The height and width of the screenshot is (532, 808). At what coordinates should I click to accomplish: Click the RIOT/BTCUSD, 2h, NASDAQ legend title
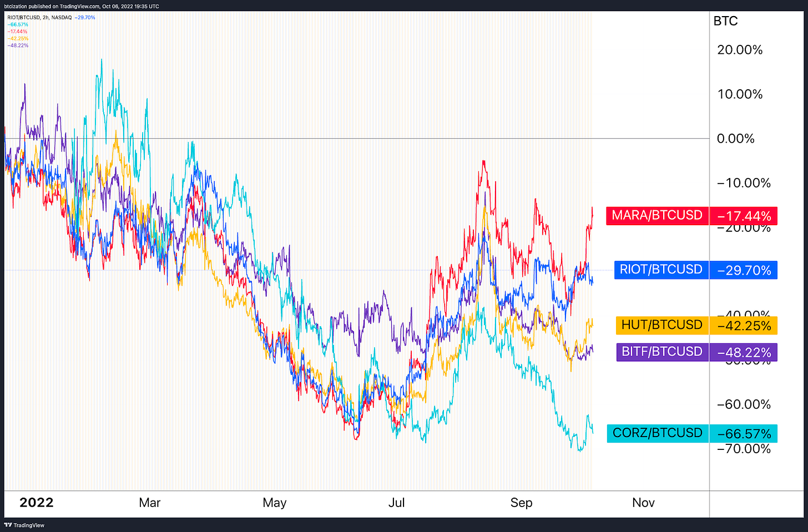point(39,18)
